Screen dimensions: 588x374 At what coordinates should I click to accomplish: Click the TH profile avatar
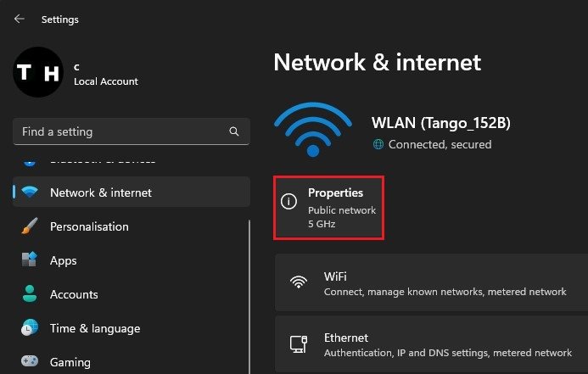[38, 72]
